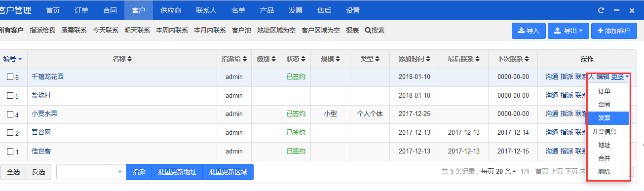Tick the checkbox for 小贾水果 row
This screenshot has height=191, width=644.
[10, 114]
